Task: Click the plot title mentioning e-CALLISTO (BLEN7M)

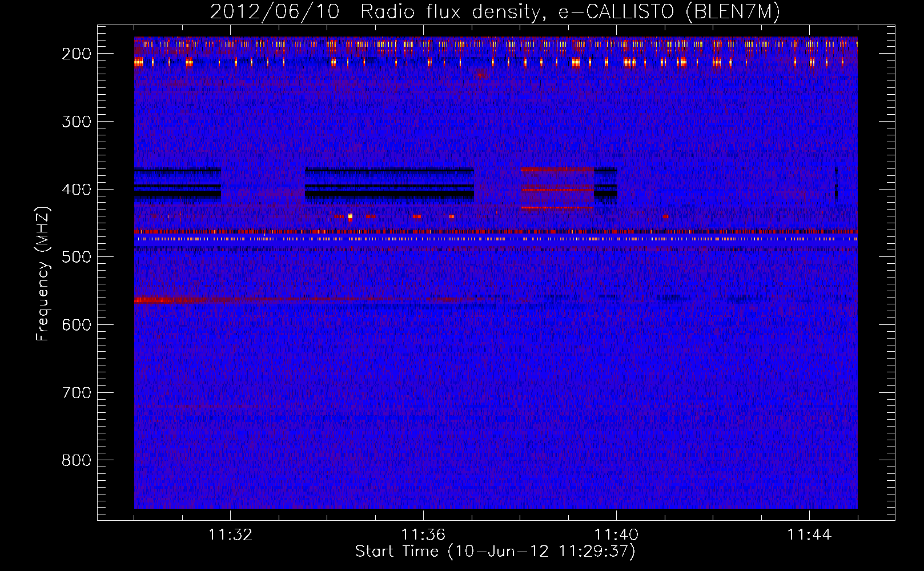Action: tap(495, 11)
